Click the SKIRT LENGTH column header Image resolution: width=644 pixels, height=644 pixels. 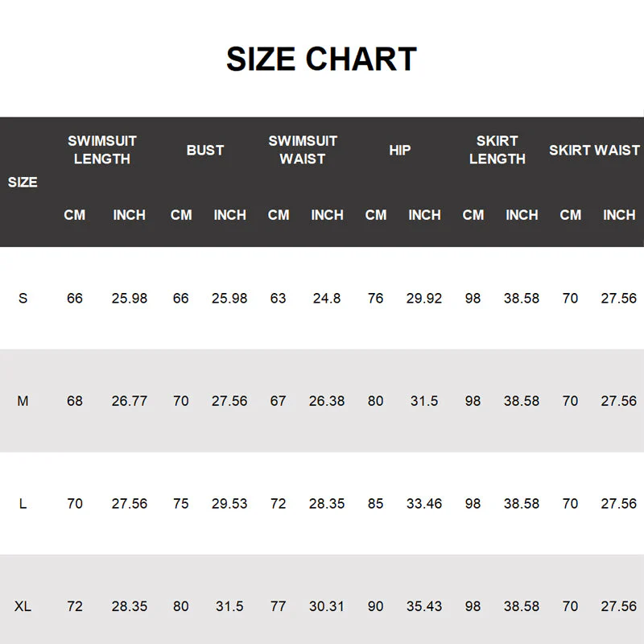point(497,150)
